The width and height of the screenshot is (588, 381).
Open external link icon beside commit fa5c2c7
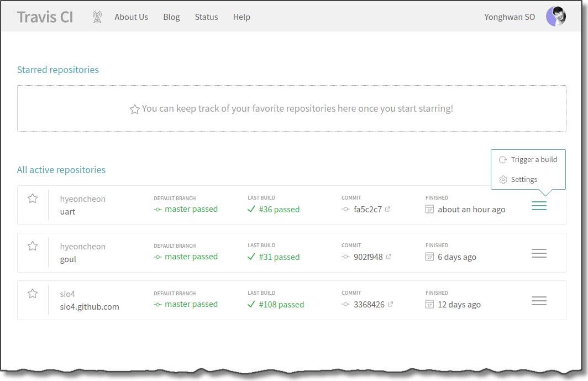point(388,210)
